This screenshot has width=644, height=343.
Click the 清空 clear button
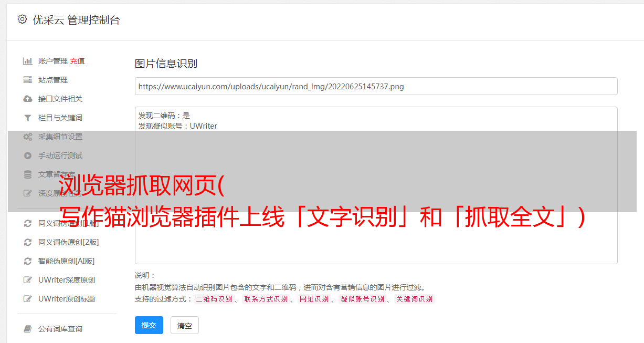click(185, 325)
